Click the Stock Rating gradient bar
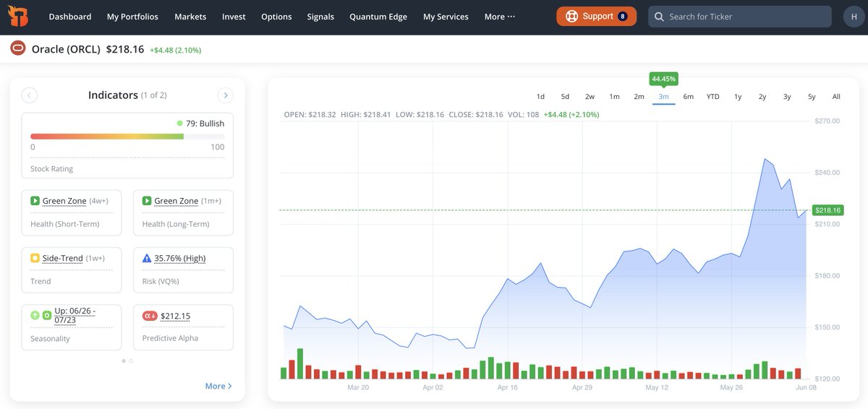868x409 pixels. click(x=127, y=136)
